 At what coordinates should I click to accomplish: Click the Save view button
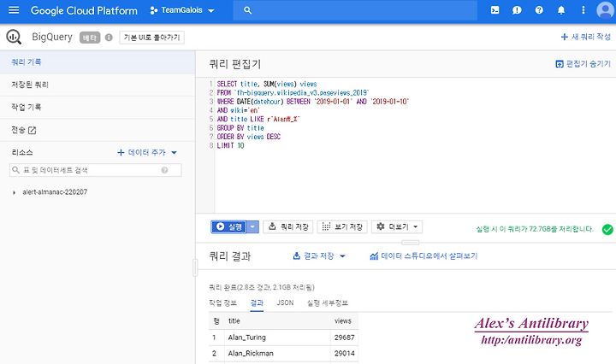point(342,226)
